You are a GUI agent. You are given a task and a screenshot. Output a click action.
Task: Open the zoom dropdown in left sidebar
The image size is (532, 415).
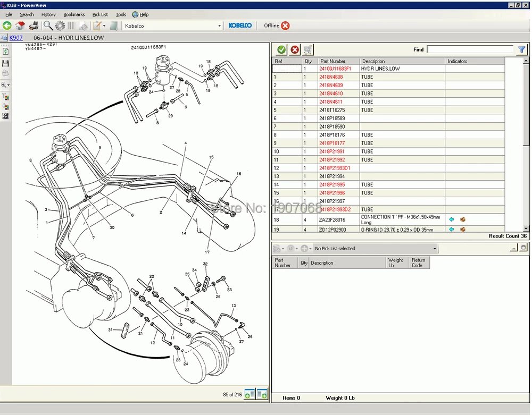point(9,85)
